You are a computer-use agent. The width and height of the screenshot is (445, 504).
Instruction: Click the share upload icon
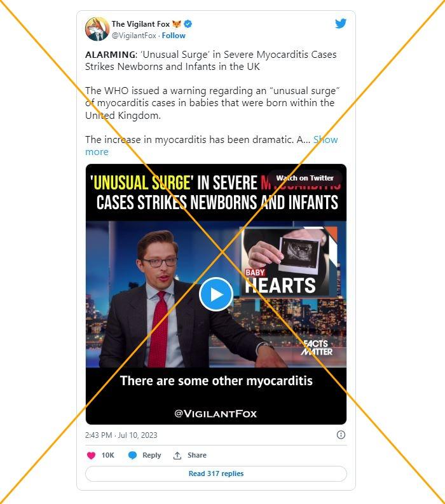point(177,455)
